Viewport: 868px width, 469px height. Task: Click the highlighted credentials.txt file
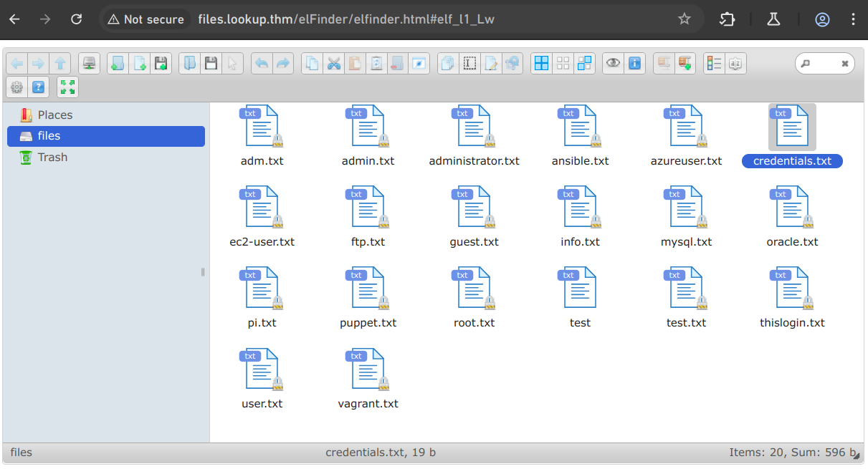coord(792,136)
